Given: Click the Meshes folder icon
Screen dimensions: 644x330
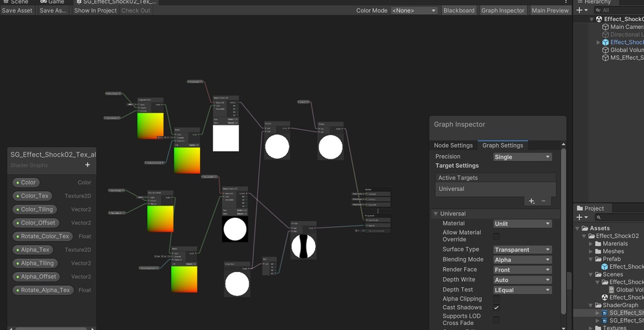Looking at the screenshot, I should tap(598, 251).
